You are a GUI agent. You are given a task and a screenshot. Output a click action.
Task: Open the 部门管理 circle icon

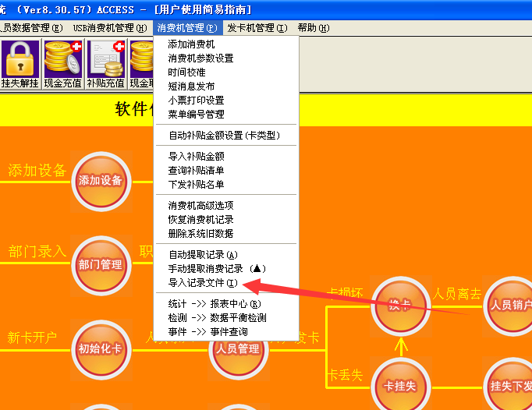[x=101, y=264]
